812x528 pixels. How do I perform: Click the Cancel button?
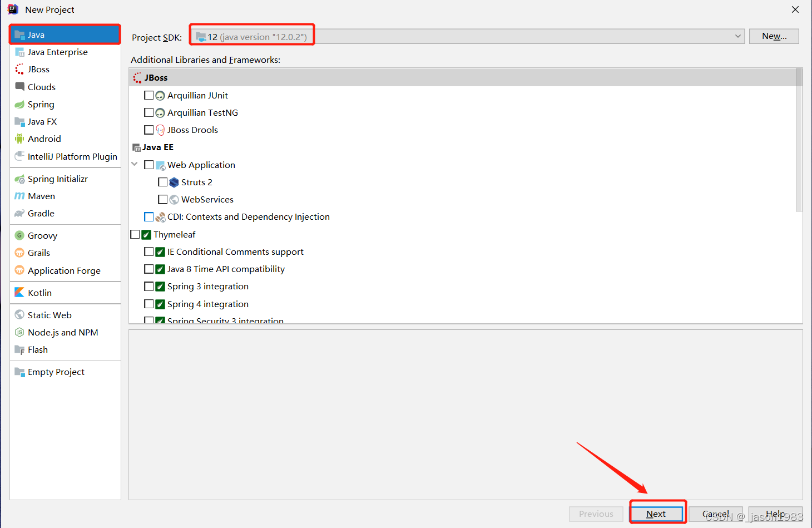[x=716, y=514]
